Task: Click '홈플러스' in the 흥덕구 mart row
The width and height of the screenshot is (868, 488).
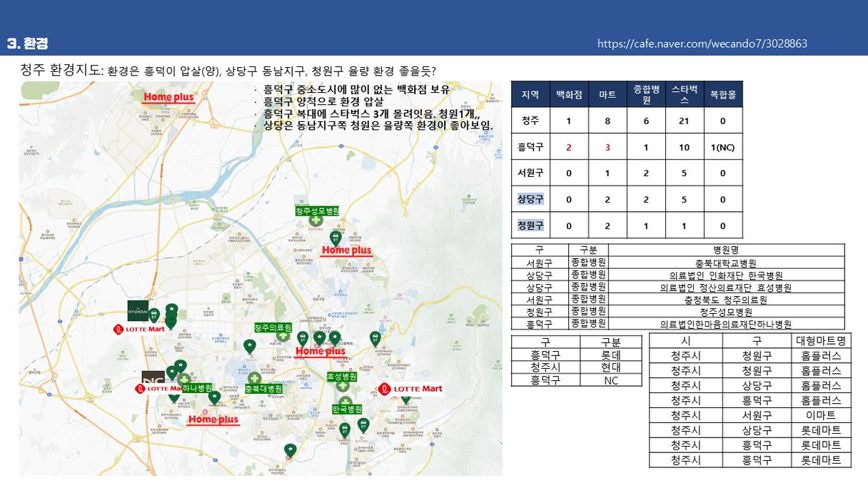Action: coord(821,400)
